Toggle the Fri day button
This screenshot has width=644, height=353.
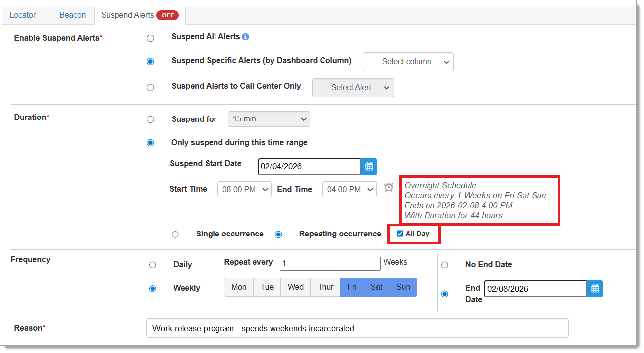point(352,287)
